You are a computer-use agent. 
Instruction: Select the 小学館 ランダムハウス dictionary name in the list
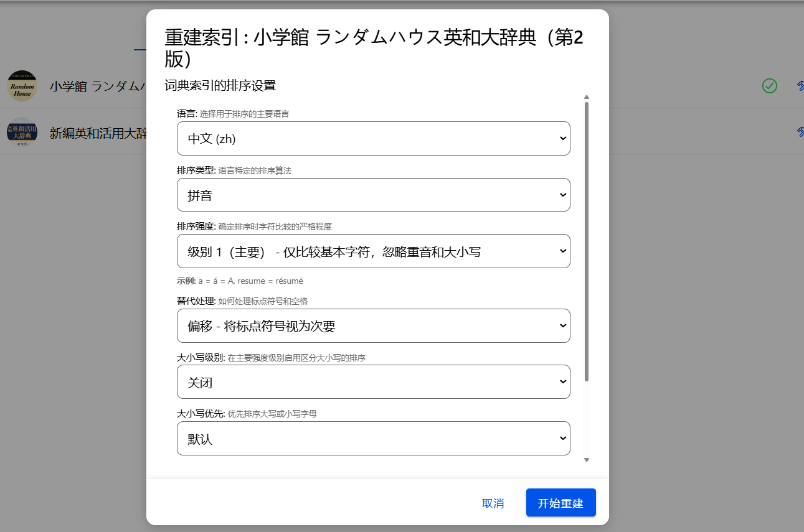click(x=98, y=86)
